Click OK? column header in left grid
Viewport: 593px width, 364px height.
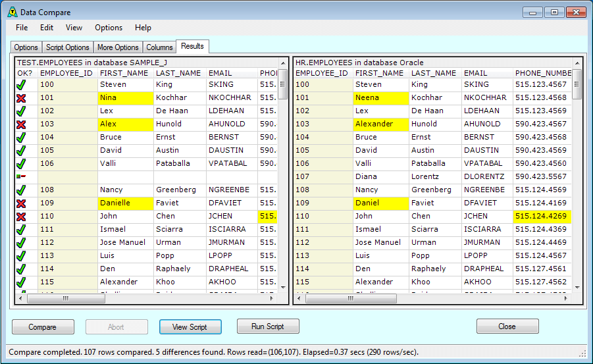coord(25,73)
